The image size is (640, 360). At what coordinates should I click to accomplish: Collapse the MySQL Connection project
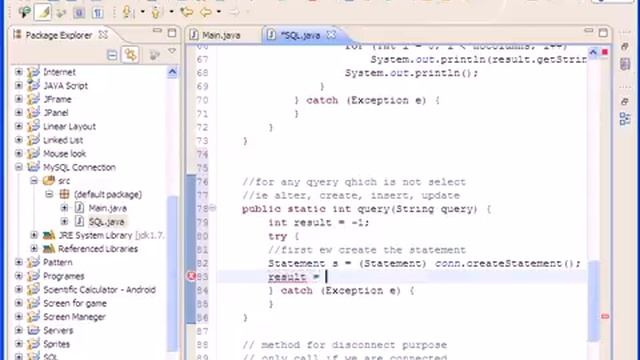(19, 167)
